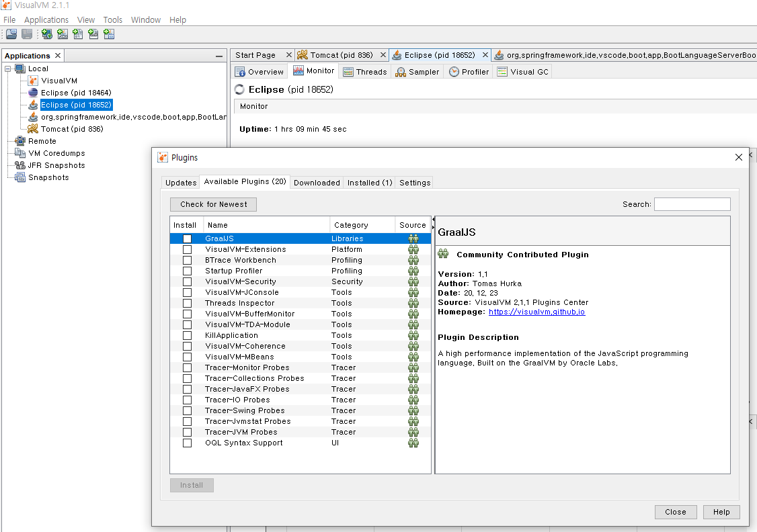Click the Source icon in the Tracer-JavaFX Probes row
The height and width of the screenshot is (532, 757).
pos(413,389)
